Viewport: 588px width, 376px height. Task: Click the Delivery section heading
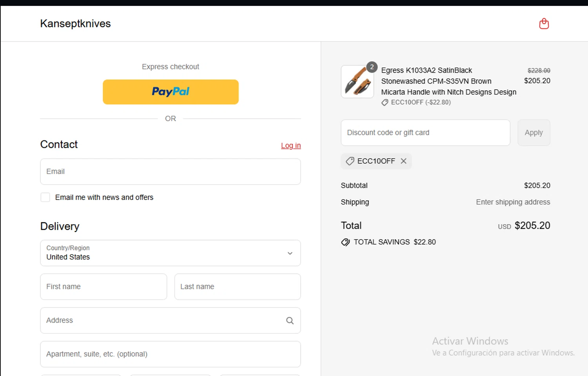coord(60,226)
